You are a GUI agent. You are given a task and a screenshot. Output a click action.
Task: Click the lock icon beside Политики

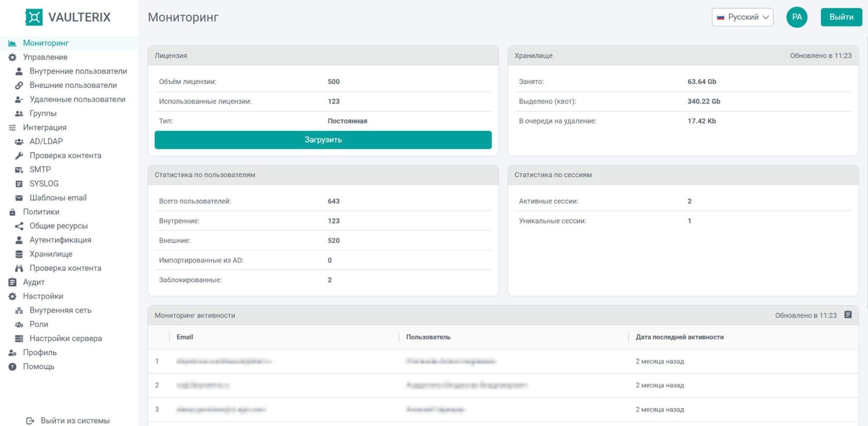tap(13, 212)
